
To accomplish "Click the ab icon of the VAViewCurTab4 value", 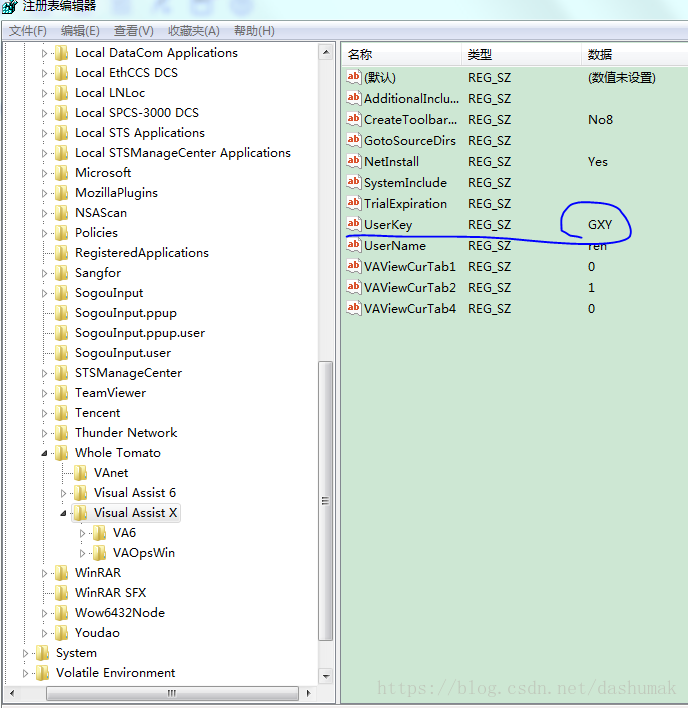I will (354, 308).
